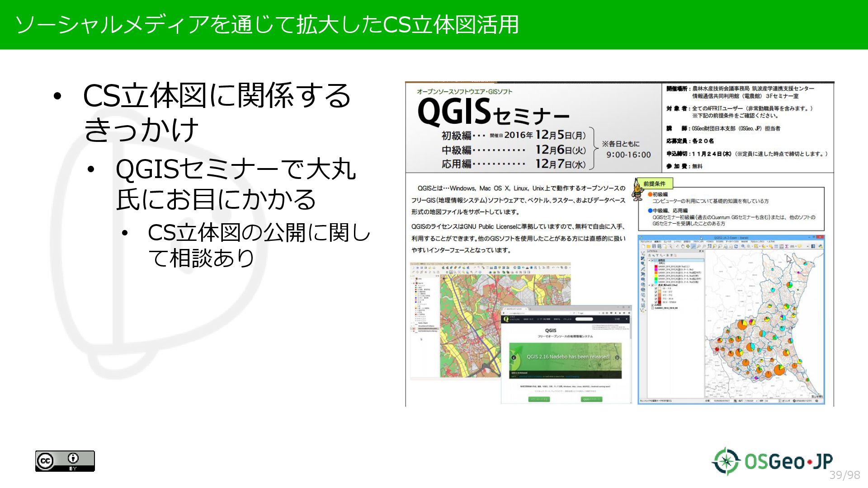Viewport: 868px width, 488px height.
Task: Click the Sigma statistics icon in QGIS toolbar
Action: (787, 246)
